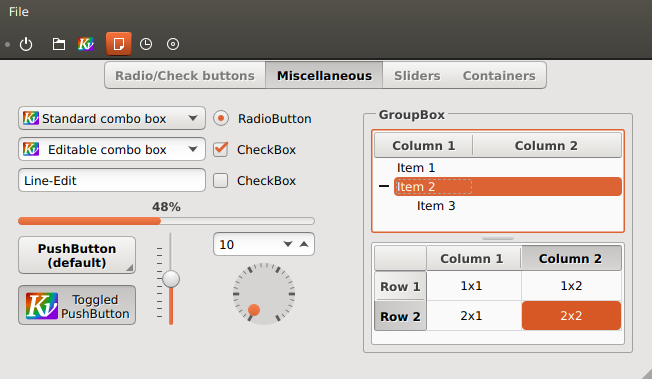This screenshot has width=652, height=379.
Task: Click the Kv logo on Toggled PushButton
Action: pyautogui.click(x=42, y=305)
